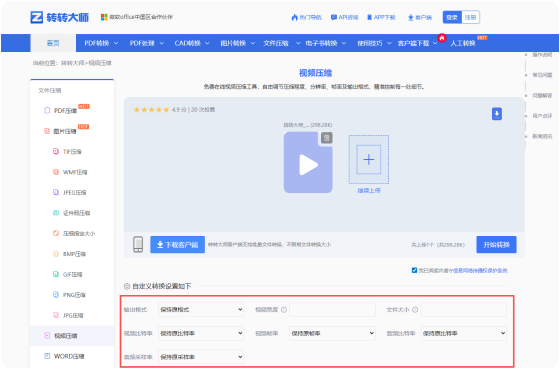Open the 客户端下载 nav menu
The image size is (560, 369).
pos(417,43)
